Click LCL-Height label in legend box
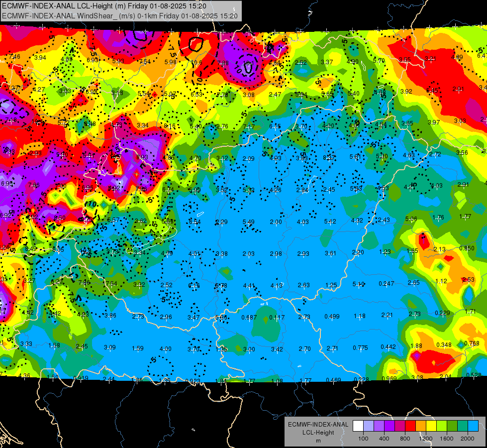The height and width of the screenshot is (448, 487). [318, 433]
